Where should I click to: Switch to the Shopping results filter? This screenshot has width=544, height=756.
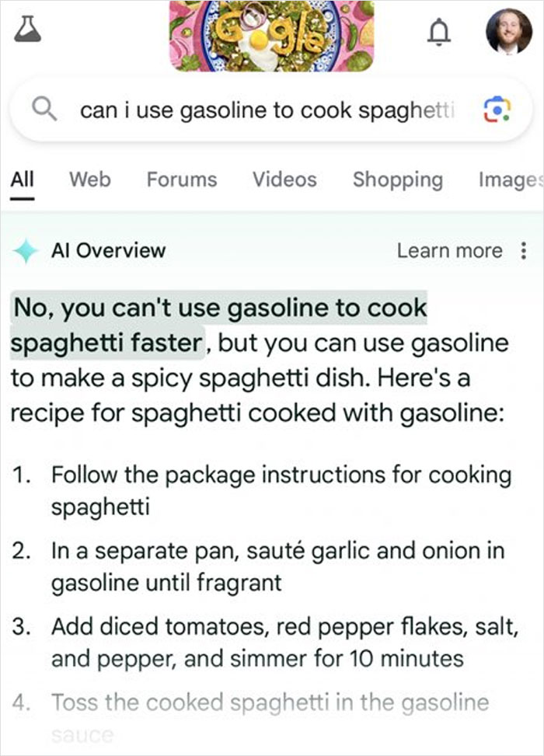tap(398, 179)
